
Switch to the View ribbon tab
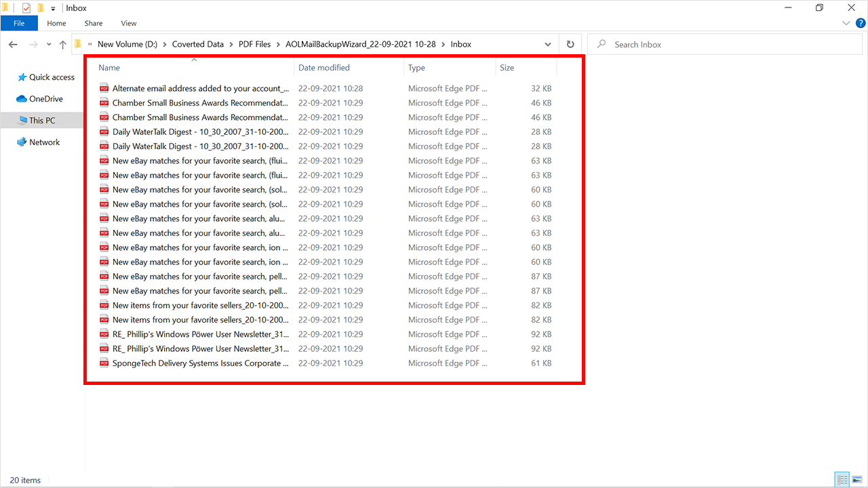[128, 23]
